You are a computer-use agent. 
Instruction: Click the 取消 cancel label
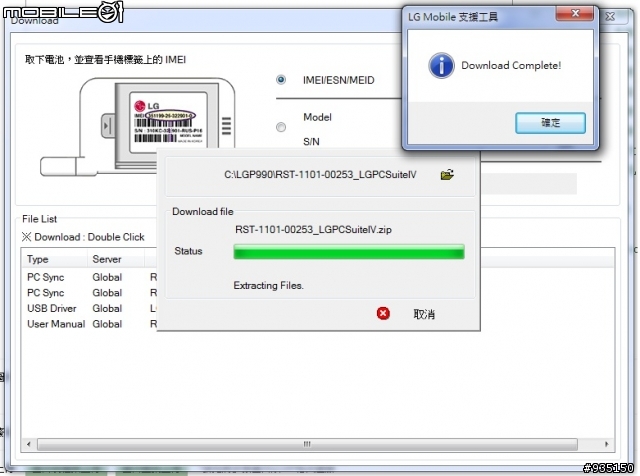[x=424, y=314]
